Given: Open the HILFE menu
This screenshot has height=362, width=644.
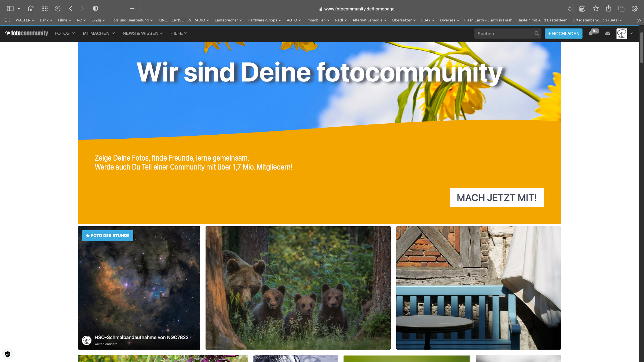Looking at the screenshot, I should [178, 33].
